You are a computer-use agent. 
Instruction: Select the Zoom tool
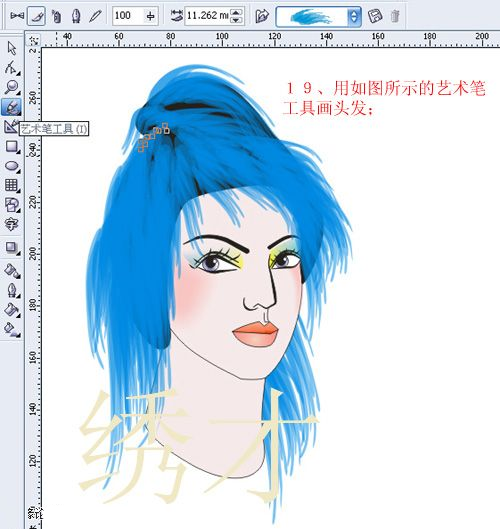click(12, 87)
